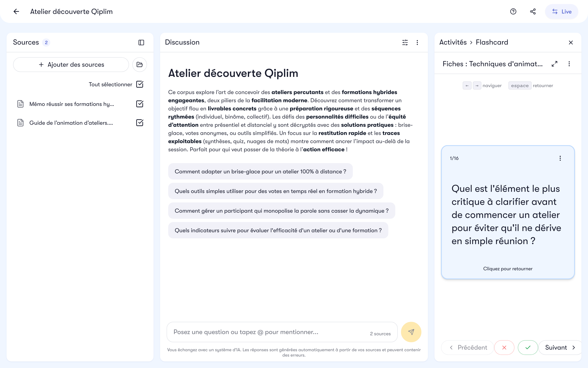This screenshot has height=368, width=588.
Task: Uncheck Mémo réussir ses formations source
Action: pos(140,104)
